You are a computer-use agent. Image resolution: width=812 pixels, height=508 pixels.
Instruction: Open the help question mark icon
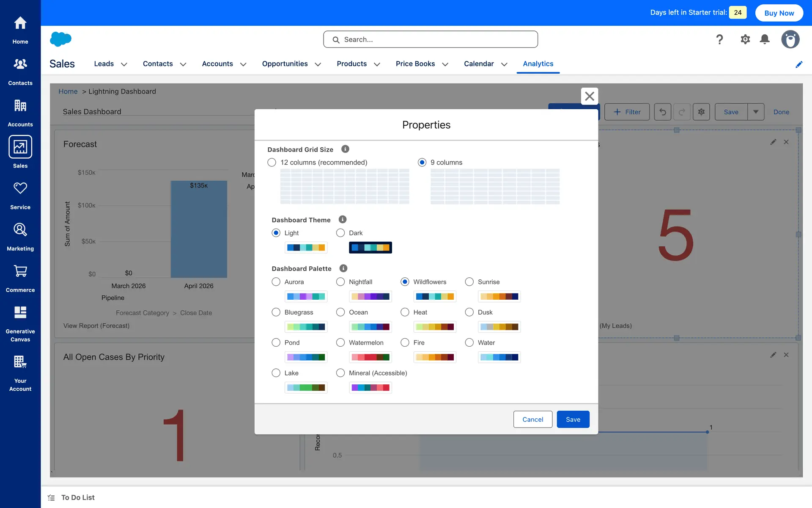tap(719, 39)
